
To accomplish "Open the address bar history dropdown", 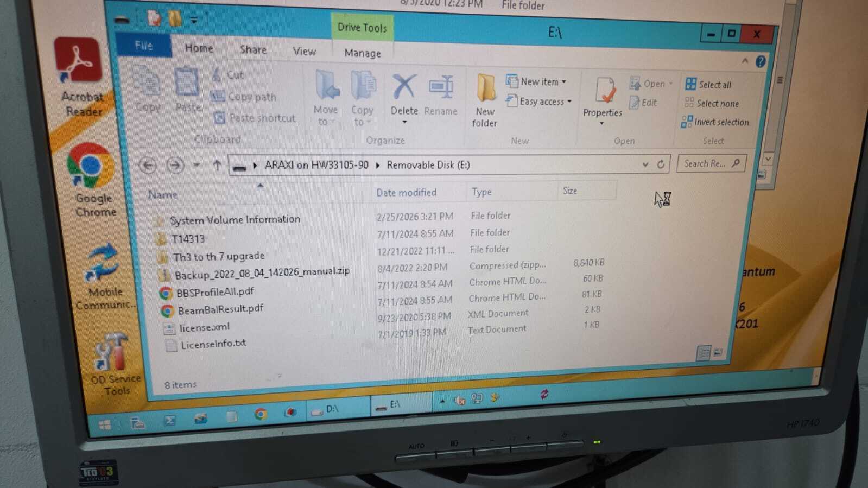I will click(x=645, y=164).
